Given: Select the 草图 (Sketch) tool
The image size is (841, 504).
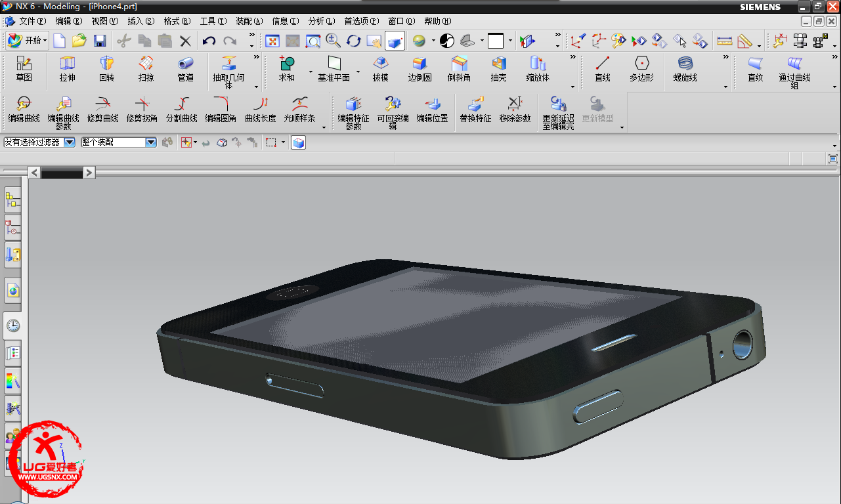Looking at the screenshot, I should click(x=24, y=69).
